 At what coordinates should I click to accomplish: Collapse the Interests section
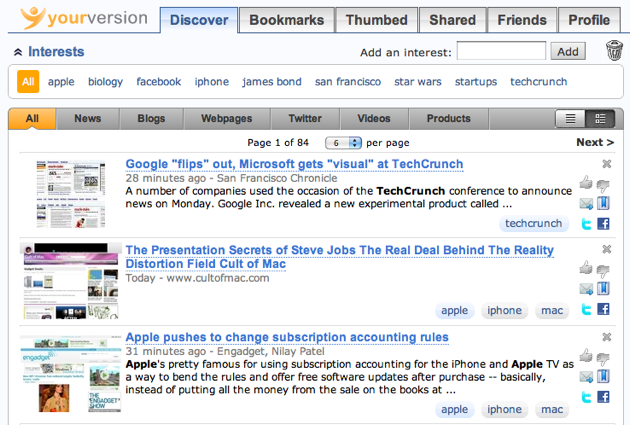[18, 52]
